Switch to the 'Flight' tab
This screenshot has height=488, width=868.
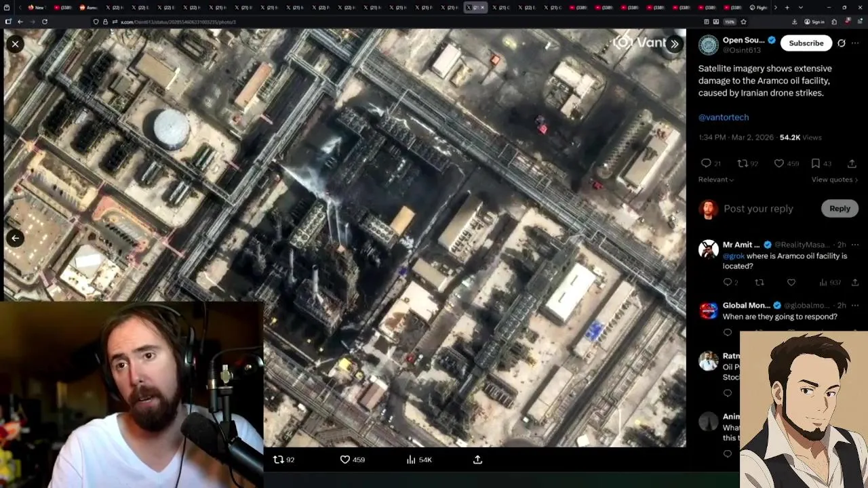[x=759, y=7]
